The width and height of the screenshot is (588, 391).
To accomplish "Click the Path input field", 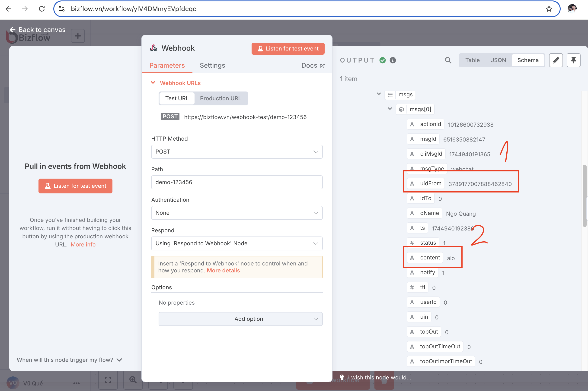I will coord(236,182).
